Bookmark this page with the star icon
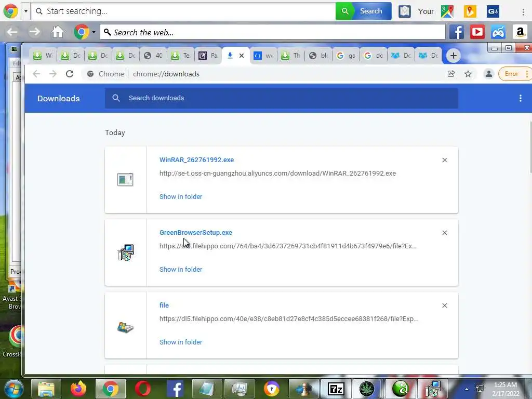Screen dimensions: 532x399 [468, 74]
